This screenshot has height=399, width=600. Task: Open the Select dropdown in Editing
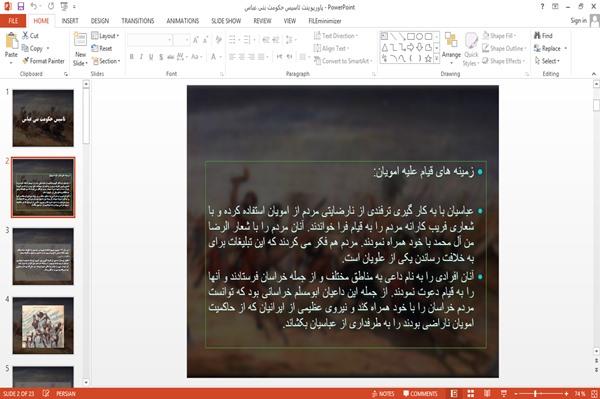(547, 61)
